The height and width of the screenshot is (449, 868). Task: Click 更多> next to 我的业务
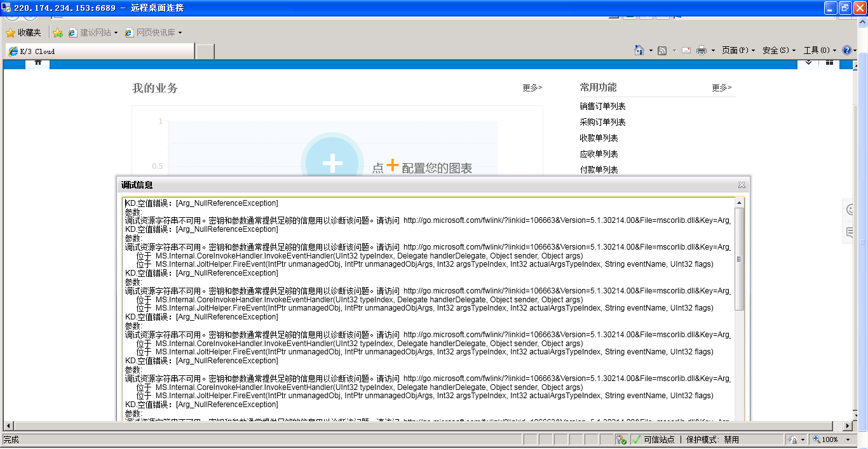532,88
